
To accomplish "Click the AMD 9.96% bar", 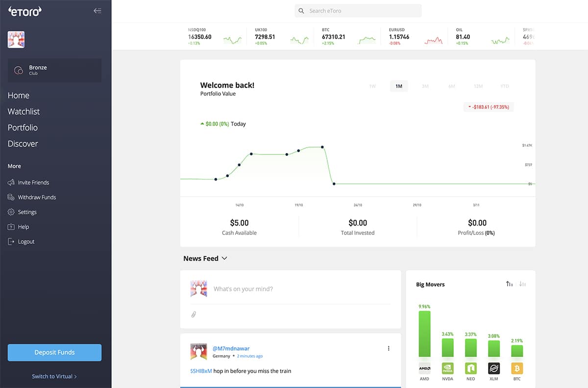I will pos(424,334).
